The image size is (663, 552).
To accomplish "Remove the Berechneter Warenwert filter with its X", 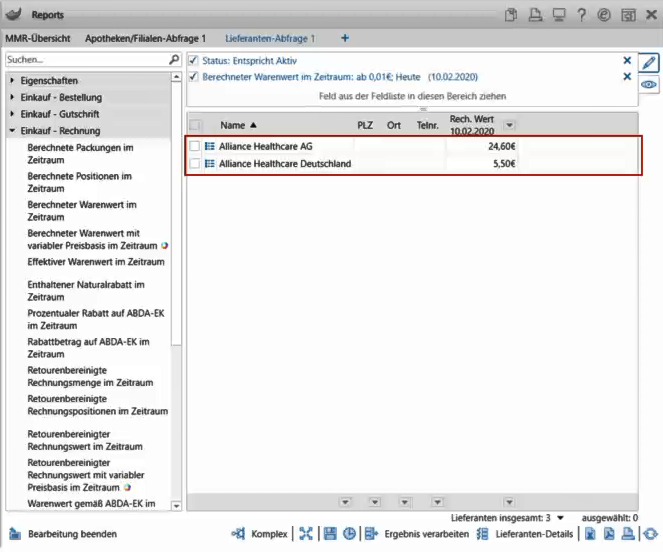I will click(x=627, y=77).
